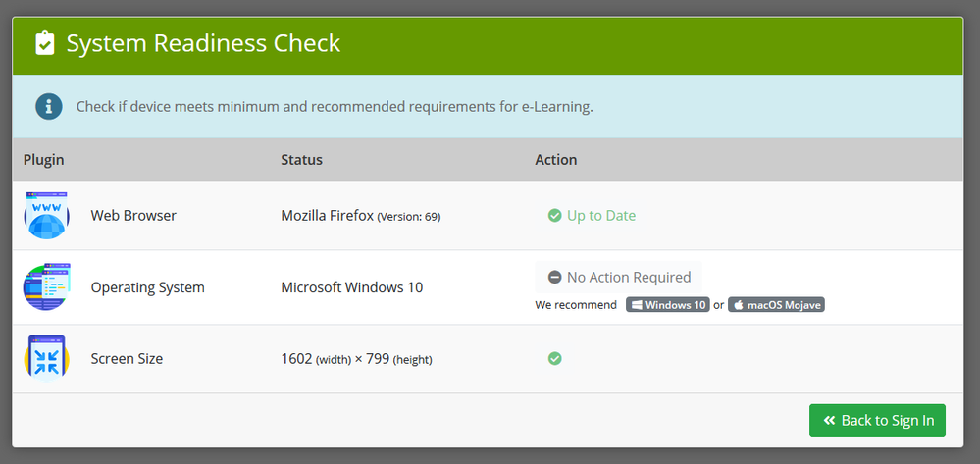The width and height of the screenshot is (980, 464).
Task: Click the Action column header
Action: [555, 160]
